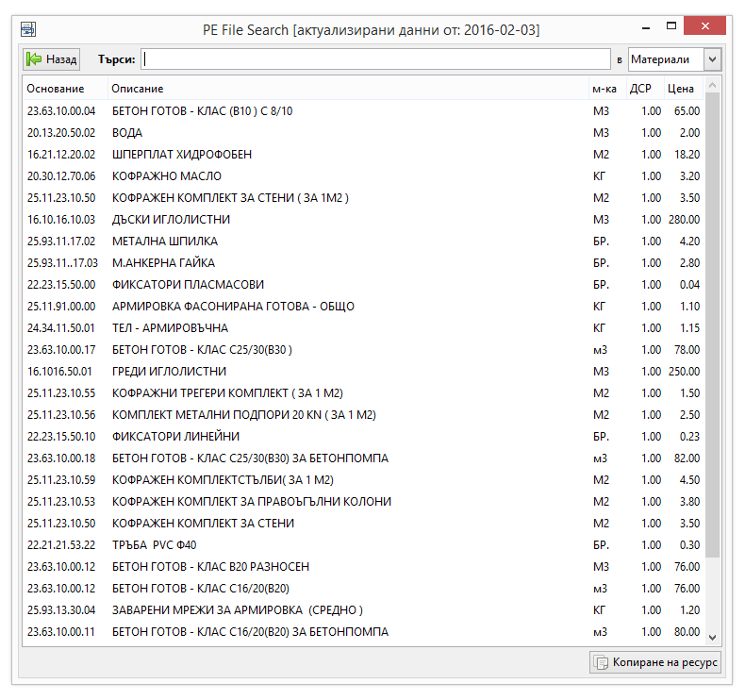Click price 65.00 in first row
This screenshot has height=700, width=745.
pyautogui.click(x=687, y=111)
